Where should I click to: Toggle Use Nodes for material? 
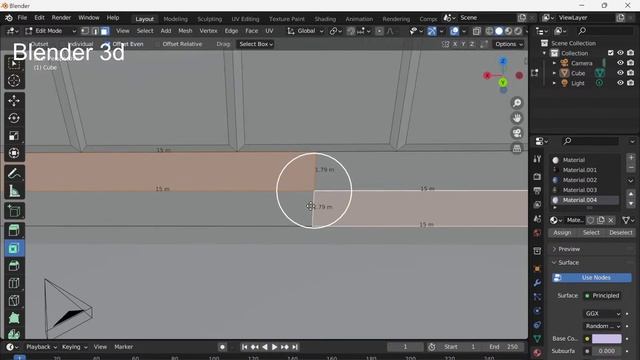(592, 278)
